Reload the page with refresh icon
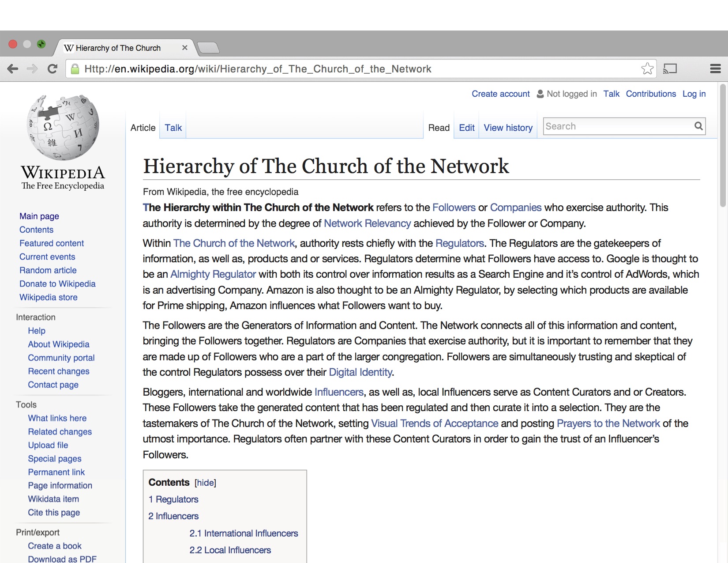 pos(52,68)
